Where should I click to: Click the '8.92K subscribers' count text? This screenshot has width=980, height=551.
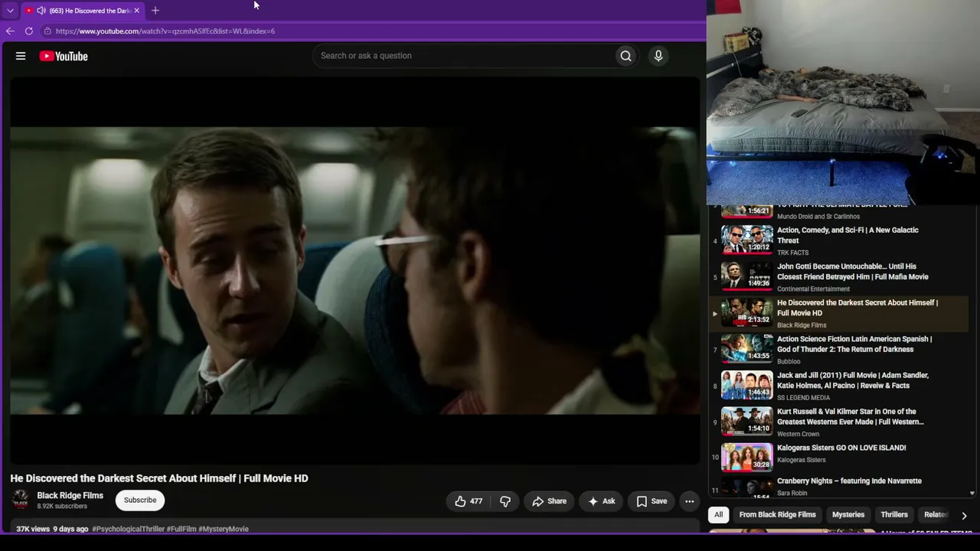62,507
